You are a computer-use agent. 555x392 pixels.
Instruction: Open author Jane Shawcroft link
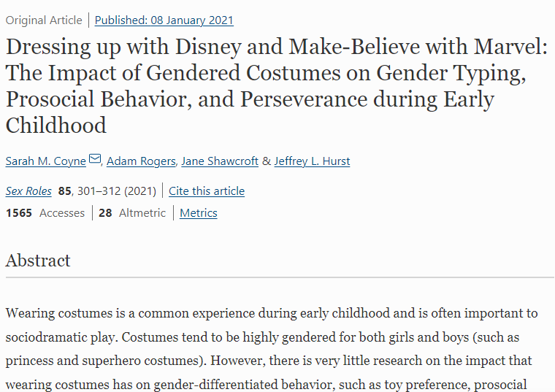point(220,161)
